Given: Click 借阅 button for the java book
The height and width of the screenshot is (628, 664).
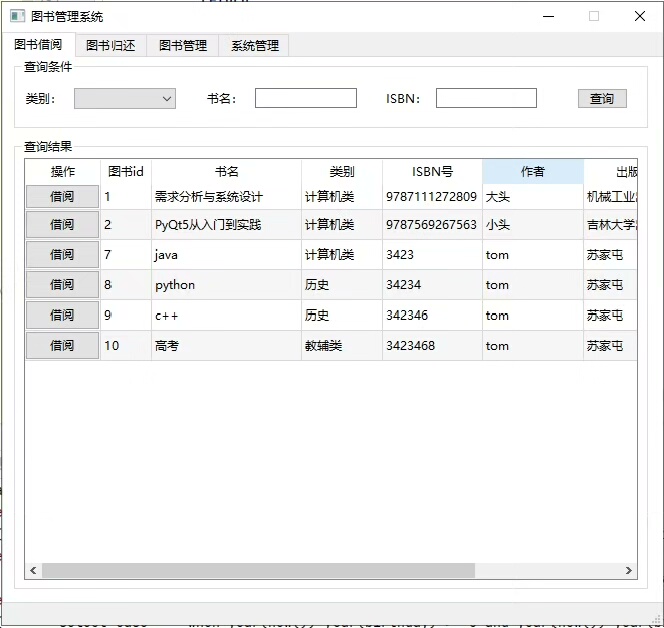Looking at the screenshot, I should pyautogui.click(x=62, y=255).
